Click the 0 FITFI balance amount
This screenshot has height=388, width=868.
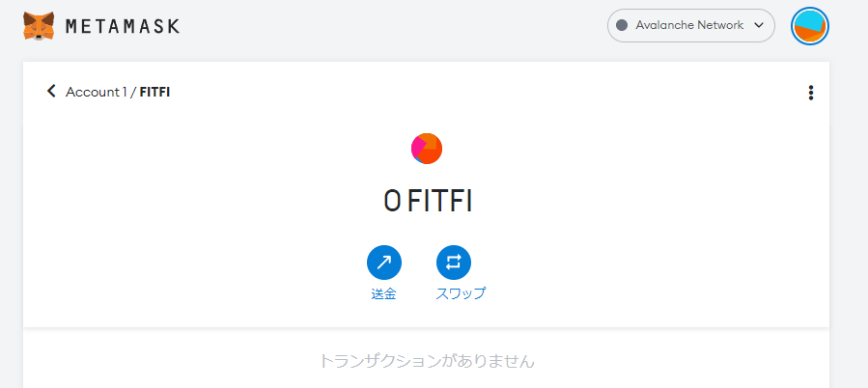click(428, 202)
